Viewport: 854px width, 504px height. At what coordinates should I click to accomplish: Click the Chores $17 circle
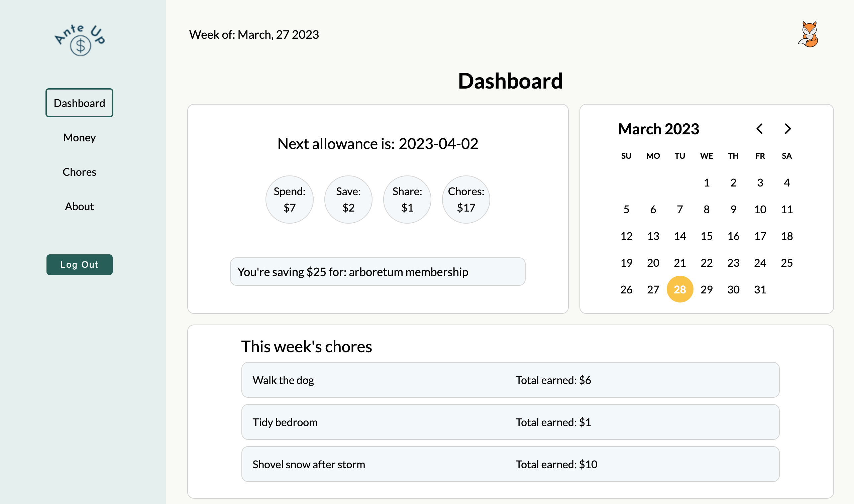[466, 199]
